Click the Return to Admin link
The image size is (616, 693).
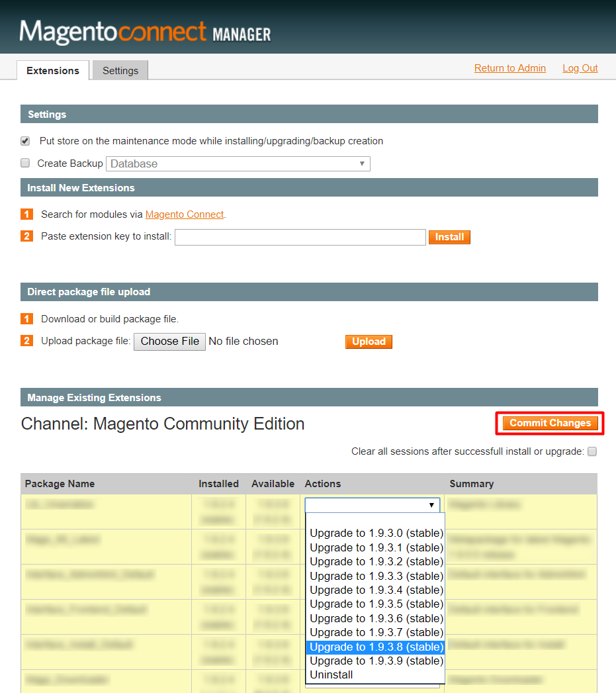pos(510,68)
